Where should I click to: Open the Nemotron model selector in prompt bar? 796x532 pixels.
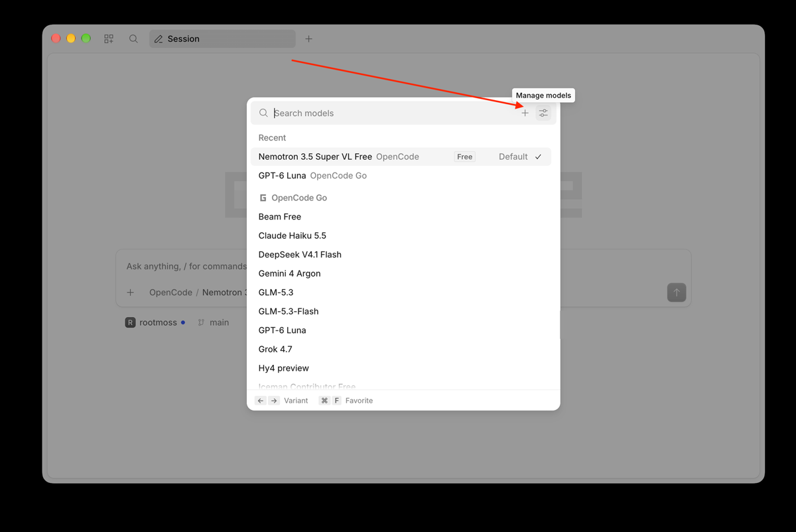[x=224, y=293]
